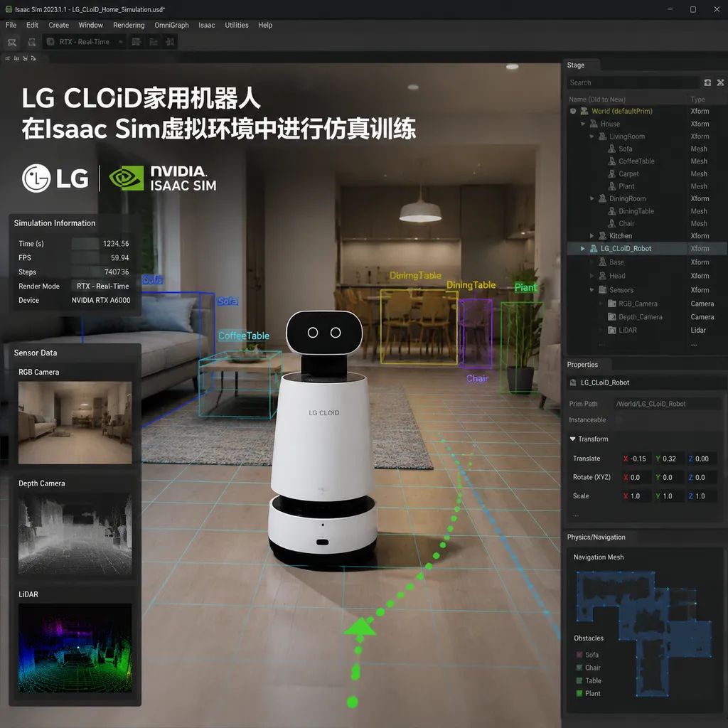
Task: Click the toolbar icon immediately right of RTX dropdown
Action: point(136,42)
